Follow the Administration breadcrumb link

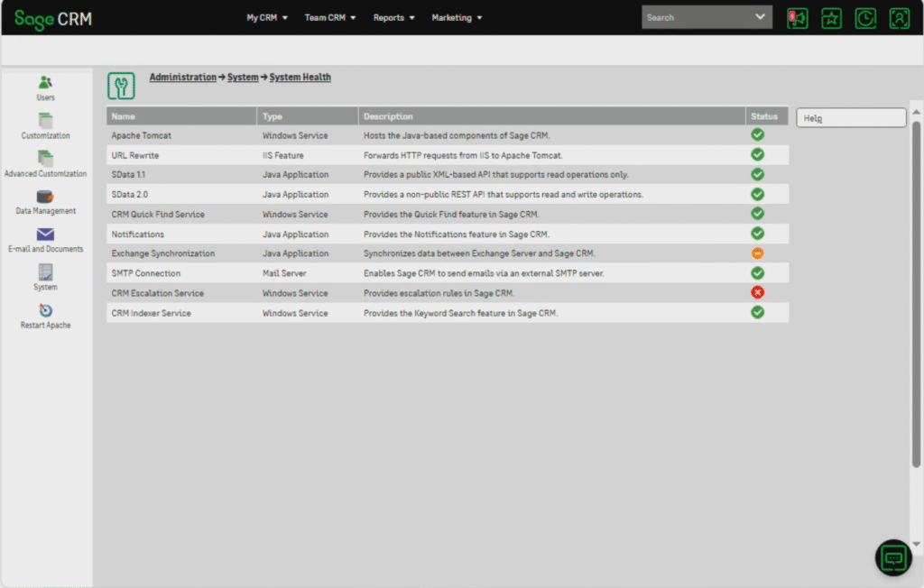point(182,78)
